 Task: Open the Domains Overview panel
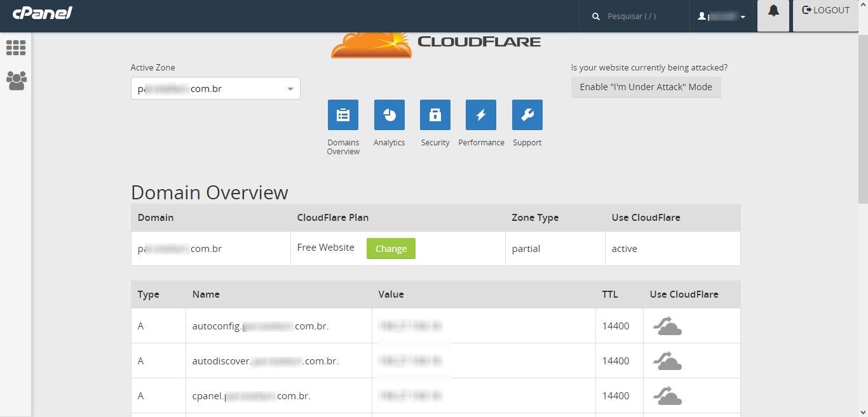coord(343,115)
